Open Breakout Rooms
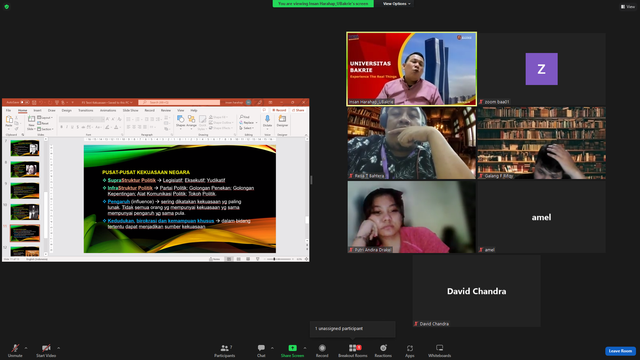This screenshot has height=360, width=640. tap(353, 351)
